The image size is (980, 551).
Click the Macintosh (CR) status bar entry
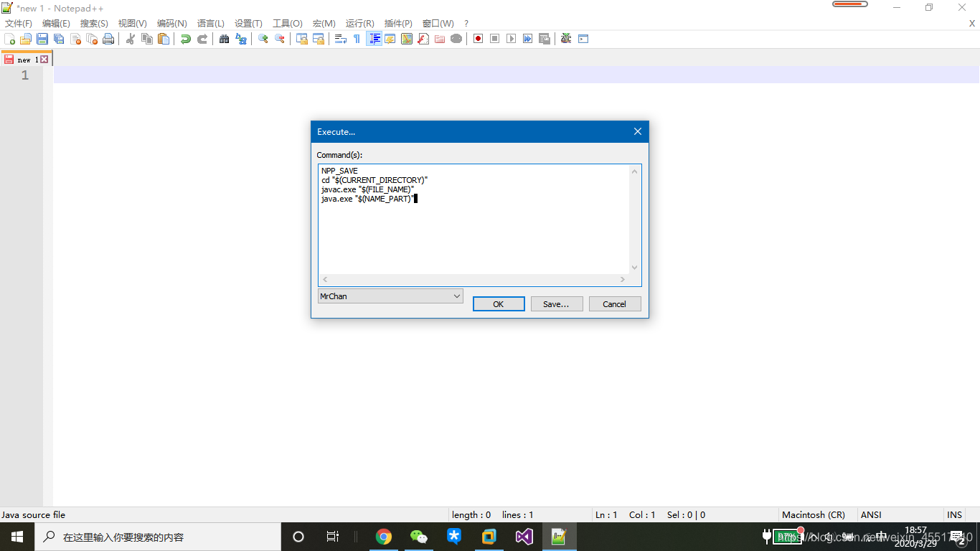coord(814,514)
